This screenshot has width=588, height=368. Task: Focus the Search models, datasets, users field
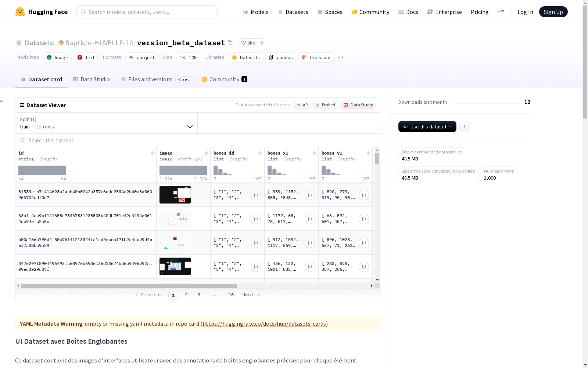[147, 12]
